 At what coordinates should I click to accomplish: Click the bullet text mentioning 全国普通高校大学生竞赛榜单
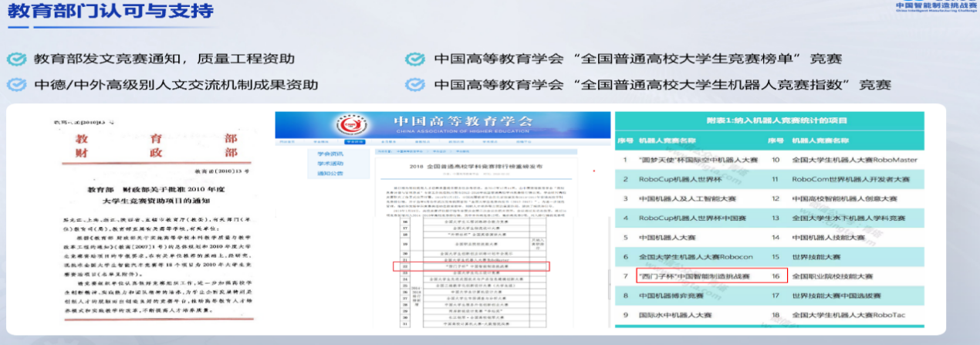click(x=637, y=59)
